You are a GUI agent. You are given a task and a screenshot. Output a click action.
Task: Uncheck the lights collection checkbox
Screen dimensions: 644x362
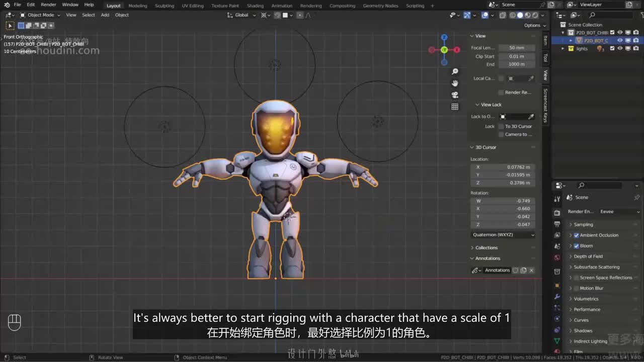(x=612, y=49)
